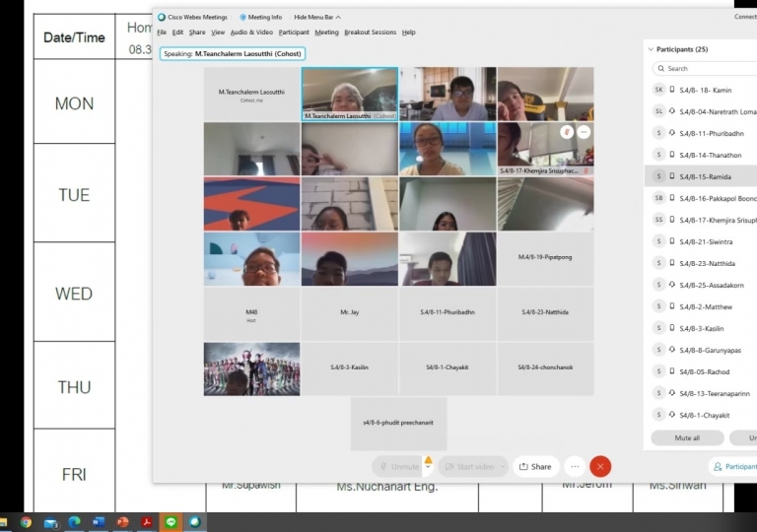Image resolution: width=757 pixels, height=532 pixels.
Task: Click the SS avatar beside Khemjira
Action: [659, 219]
